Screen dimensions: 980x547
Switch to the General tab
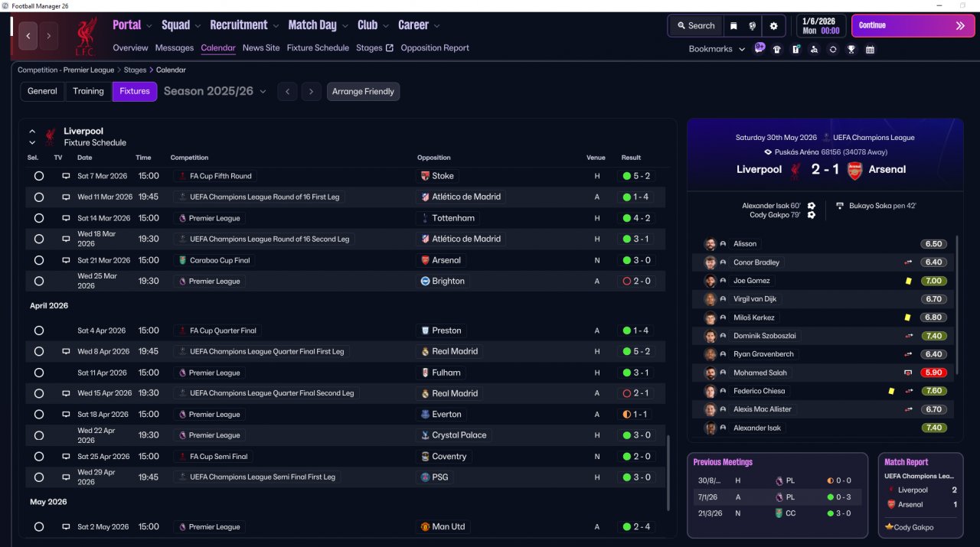pyautogui.click(x=42, y=91)
